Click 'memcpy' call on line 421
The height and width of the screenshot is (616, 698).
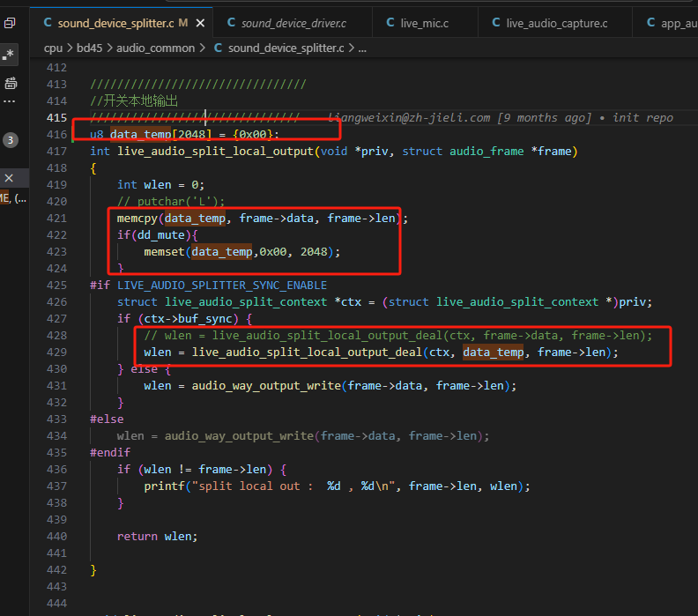pos(137,218)
